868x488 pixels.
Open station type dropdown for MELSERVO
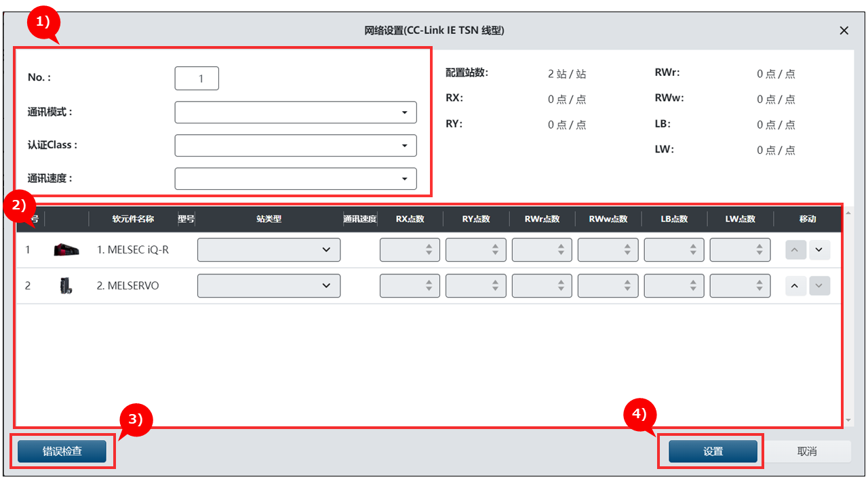point(269,286)
